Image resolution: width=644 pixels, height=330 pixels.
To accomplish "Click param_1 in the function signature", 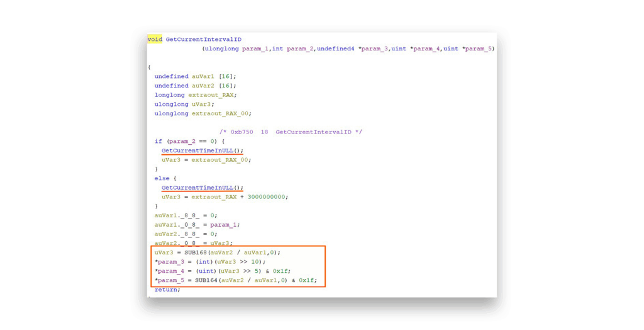I will click(x=255, y=48).
